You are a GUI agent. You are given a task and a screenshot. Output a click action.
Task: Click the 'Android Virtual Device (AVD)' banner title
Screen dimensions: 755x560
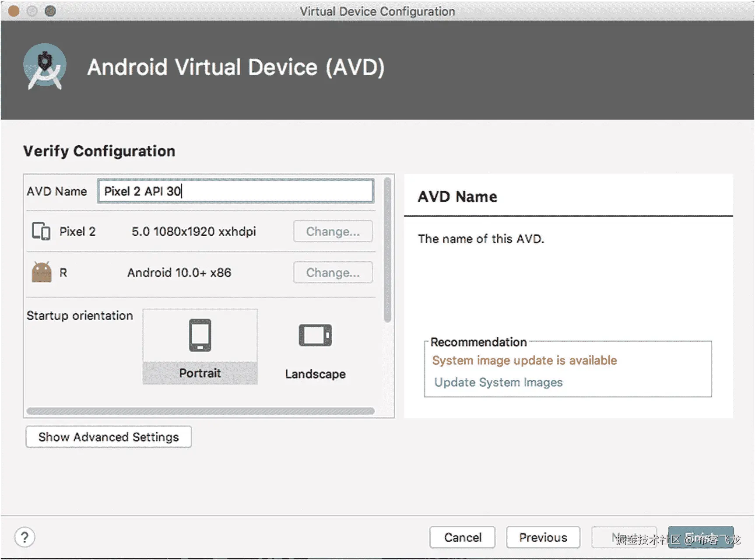[236, 67]
